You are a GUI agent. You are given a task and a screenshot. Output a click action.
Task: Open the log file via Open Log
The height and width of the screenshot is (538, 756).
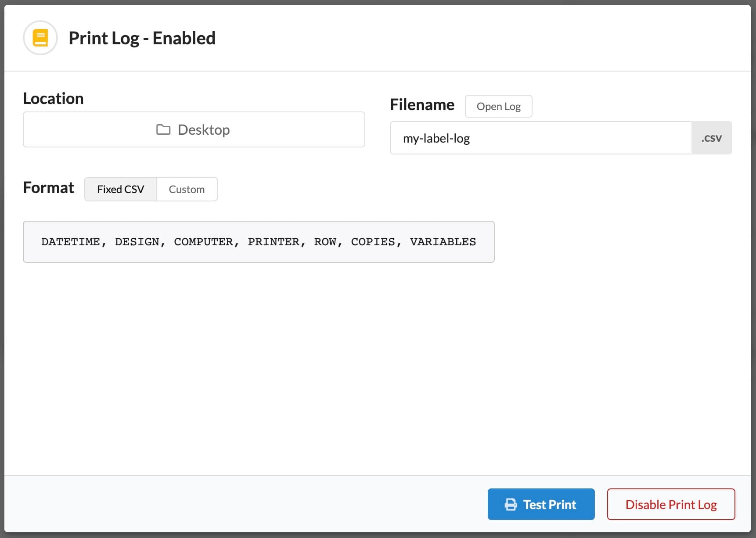tap(498, 106)
